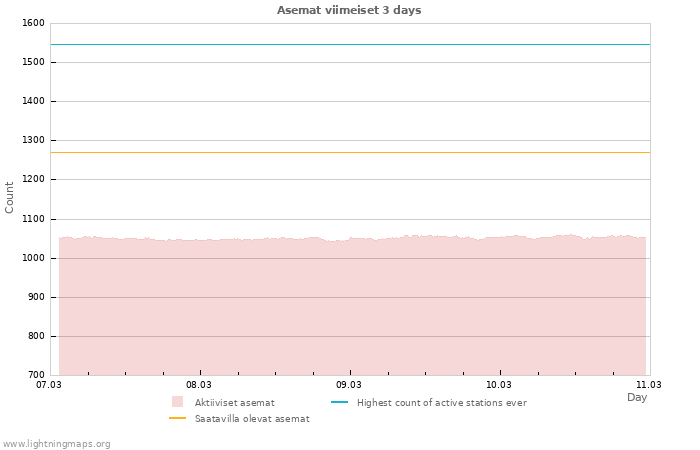Click the cyan Highest count legend line

pos(339,402)
